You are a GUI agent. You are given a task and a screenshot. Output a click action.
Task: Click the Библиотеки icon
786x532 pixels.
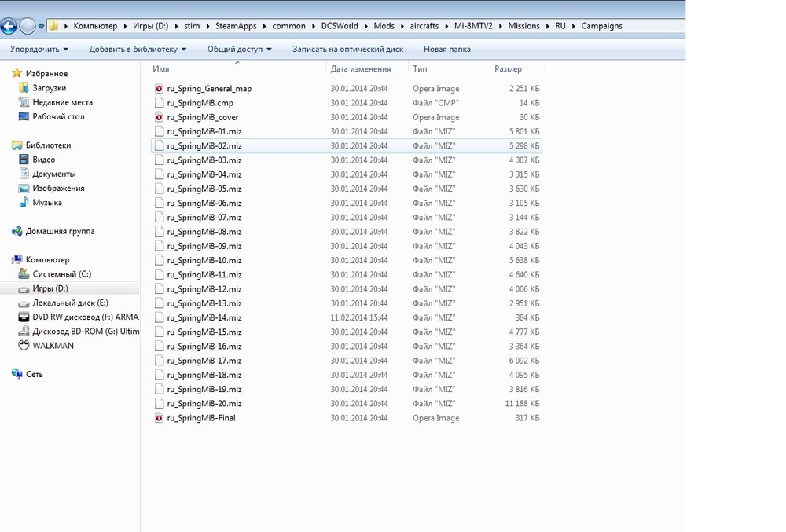click(17, 145)
